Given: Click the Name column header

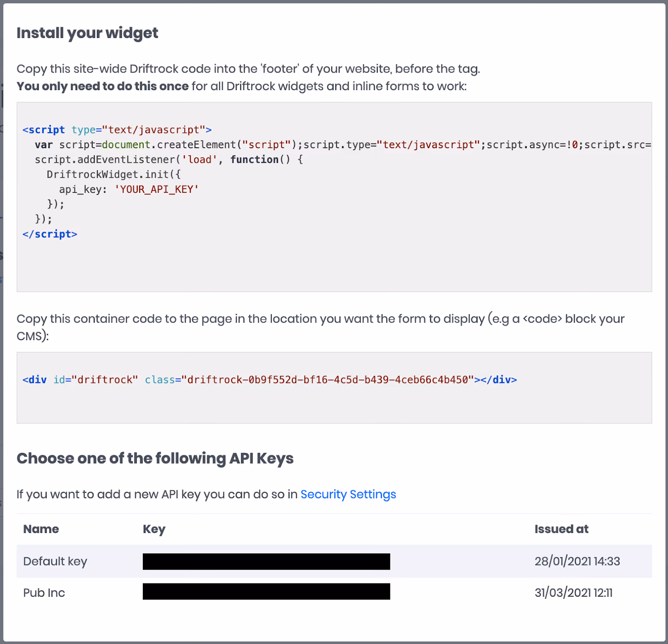Looking at the screenshot, I should pos(41,529).
